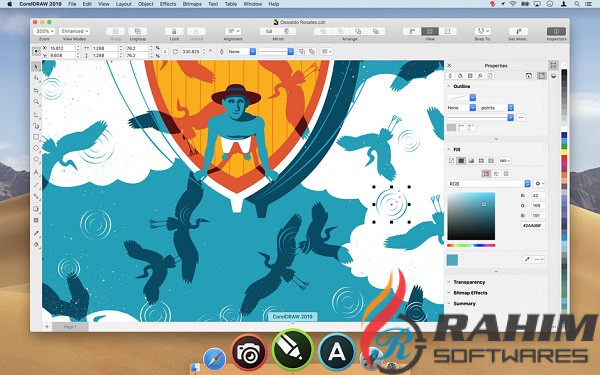Image resolution: width=600 pixels, height=375 pixels.
Task: Select the Artistic Media tool
Action: [x=36, y=126]
